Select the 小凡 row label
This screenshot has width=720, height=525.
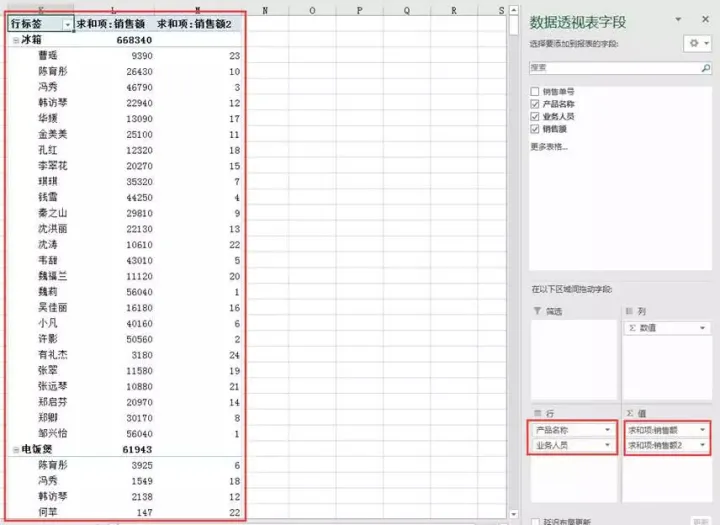click(48, 323)
